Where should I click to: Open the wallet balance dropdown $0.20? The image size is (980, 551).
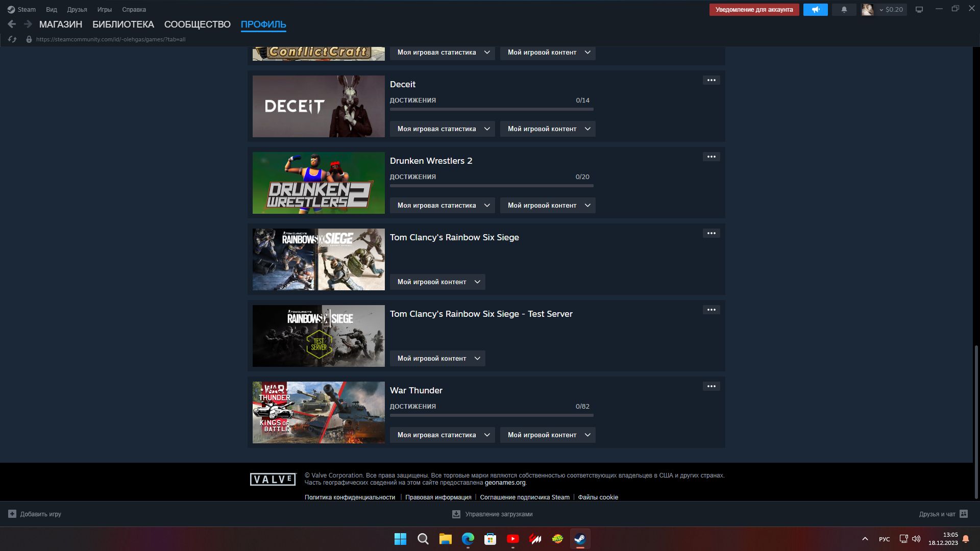[x=891, y=10]
